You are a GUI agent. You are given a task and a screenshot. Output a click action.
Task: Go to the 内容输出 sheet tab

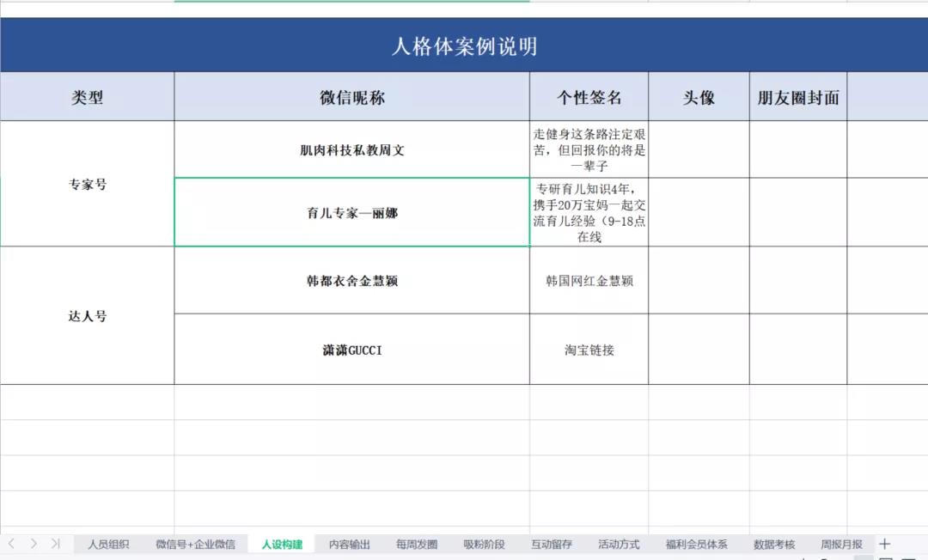[350, 545]
